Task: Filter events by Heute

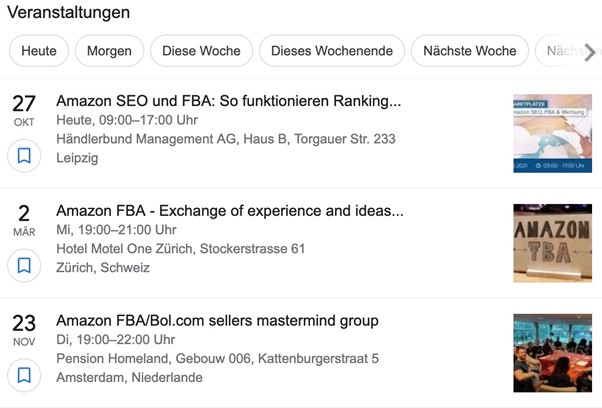Action: (39, 51)
